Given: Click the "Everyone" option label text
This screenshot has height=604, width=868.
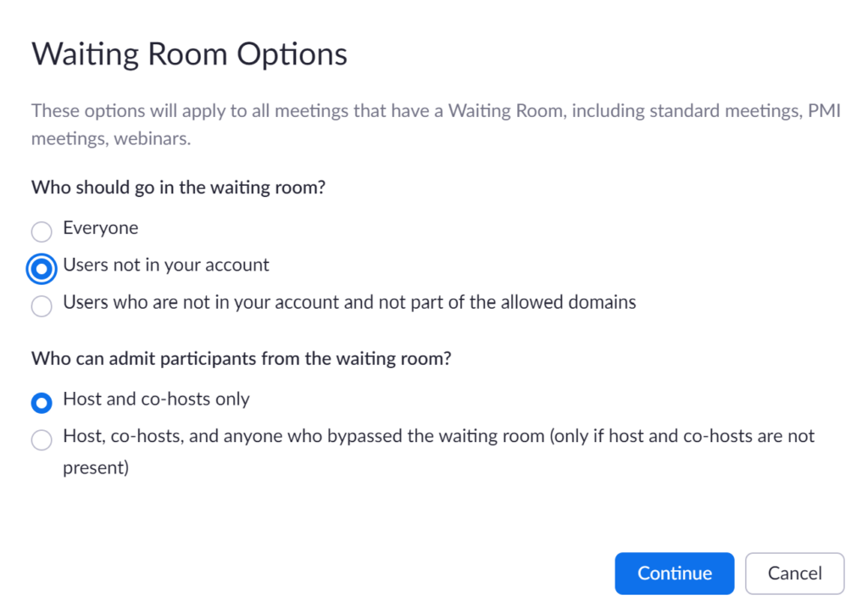Looking at the screenshot, I should coord(100,228).
